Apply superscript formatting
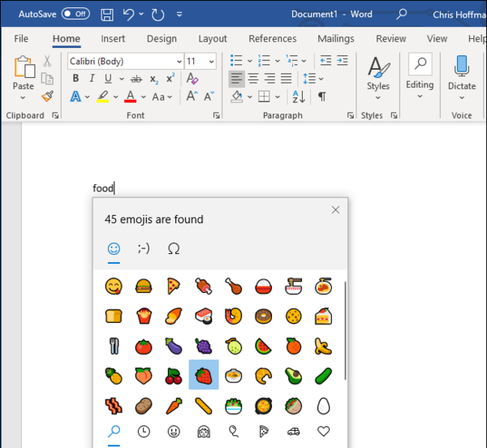Screen dimensions: 487x448 [170, 78]
